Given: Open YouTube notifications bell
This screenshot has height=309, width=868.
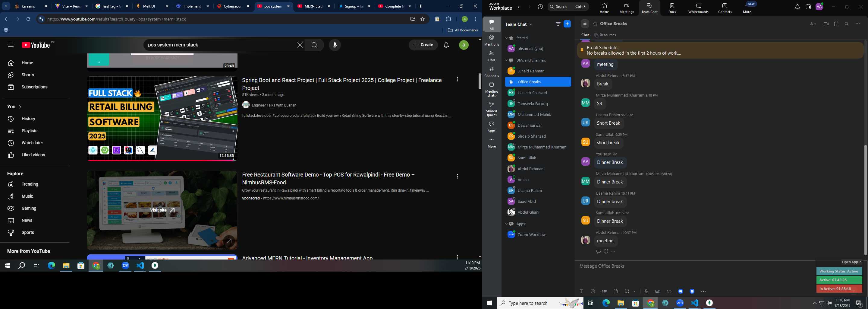Looking at the screenshot, I should coord(446,45).
